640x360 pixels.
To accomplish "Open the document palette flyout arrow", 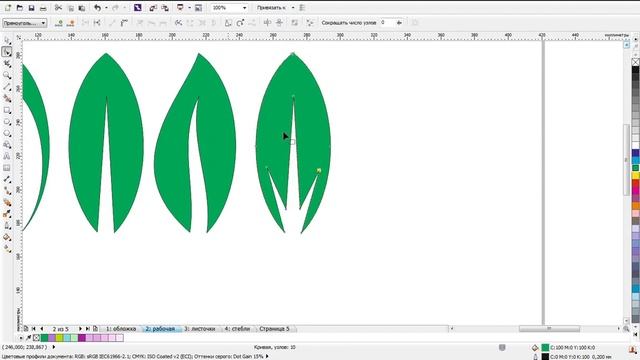I will coord(20,338).
